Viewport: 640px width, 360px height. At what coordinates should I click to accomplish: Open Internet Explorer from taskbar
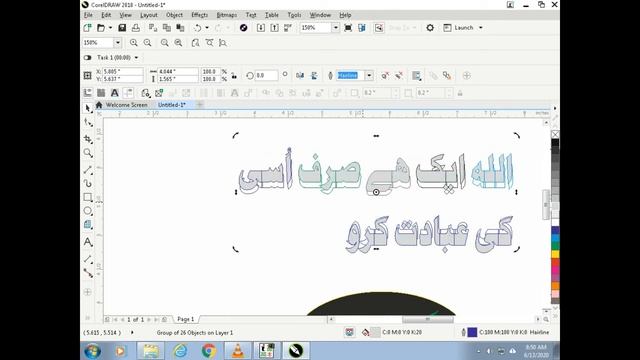pyautogui.click(x=180, y=351)
